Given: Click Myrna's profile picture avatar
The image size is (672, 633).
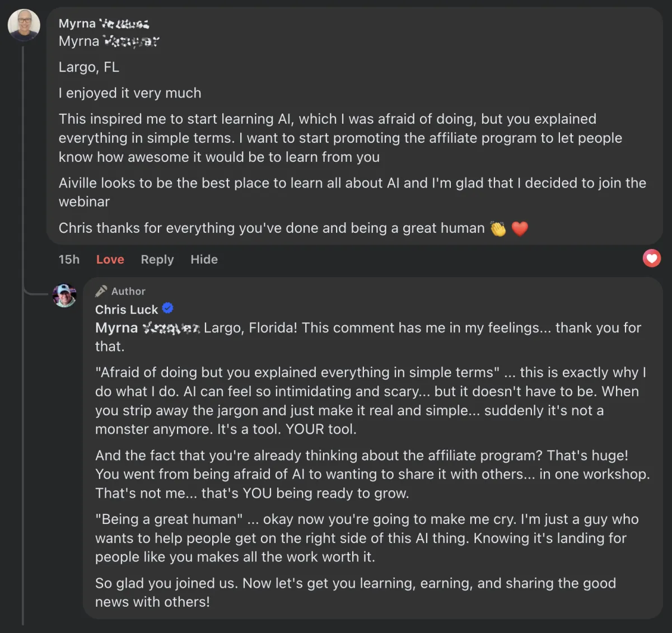Looking at the screenshot, I should (24, 25).
